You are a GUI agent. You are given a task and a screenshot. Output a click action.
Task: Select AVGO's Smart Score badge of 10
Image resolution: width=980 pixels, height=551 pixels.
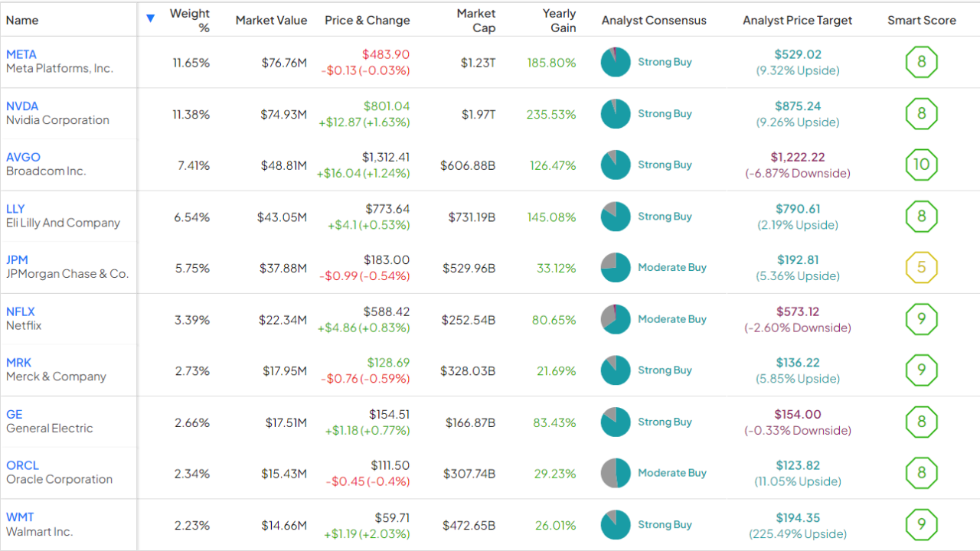921,165
